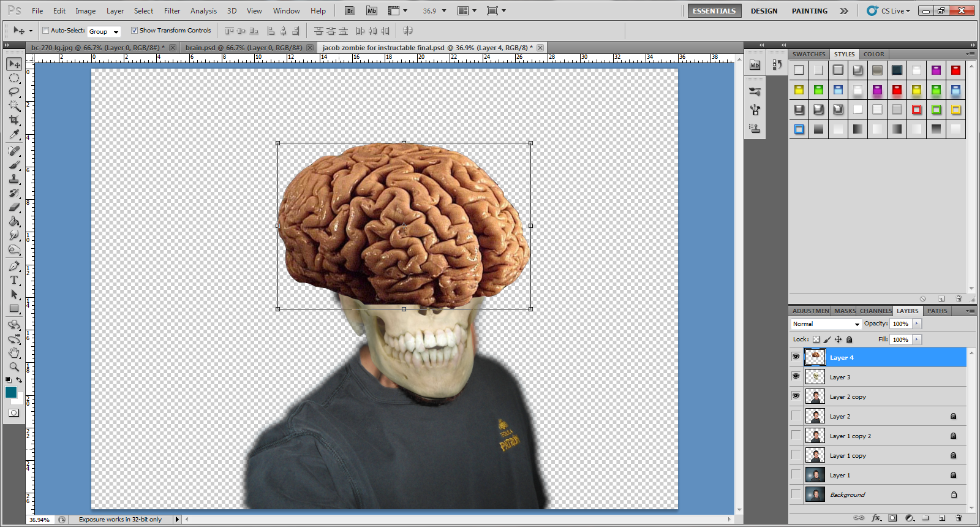Hide Layer 2 copy visibility eye
This screenshot has height=527, width=980.
[x=796, y=396]
